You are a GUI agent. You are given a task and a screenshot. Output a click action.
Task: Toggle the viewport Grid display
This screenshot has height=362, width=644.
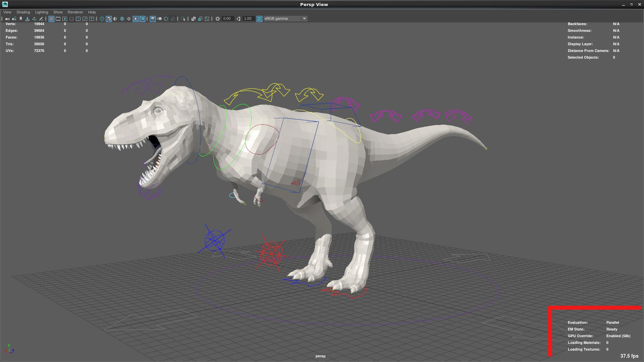[51, 19]
